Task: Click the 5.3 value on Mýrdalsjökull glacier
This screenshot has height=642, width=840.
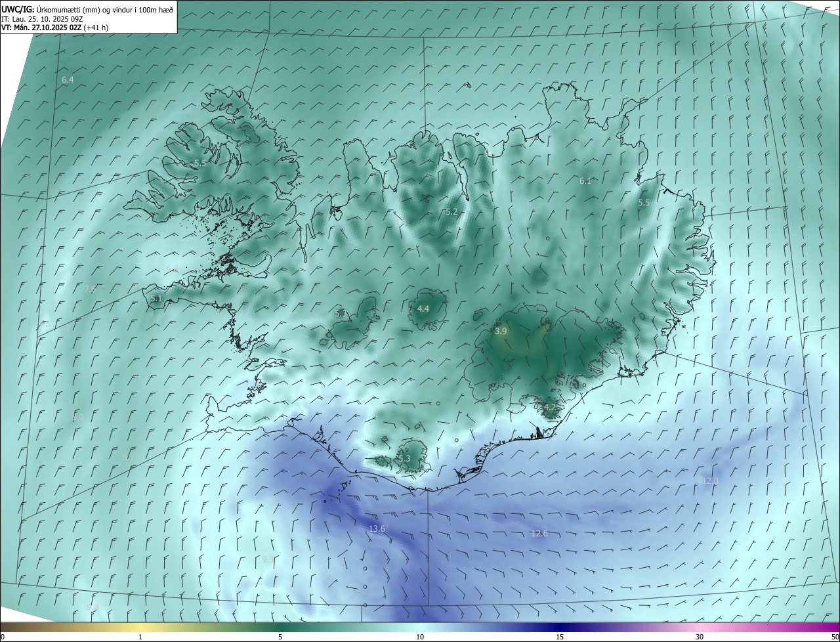Action: point(404,458)
